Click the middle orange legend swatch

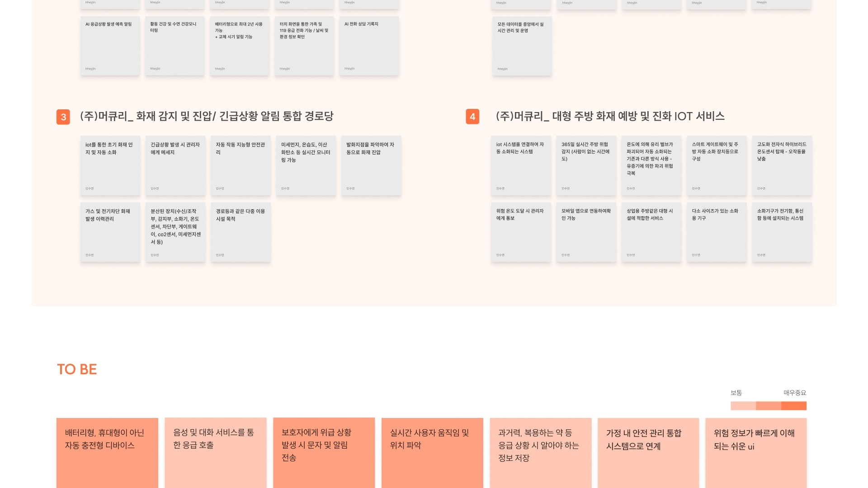coord(768,406)
